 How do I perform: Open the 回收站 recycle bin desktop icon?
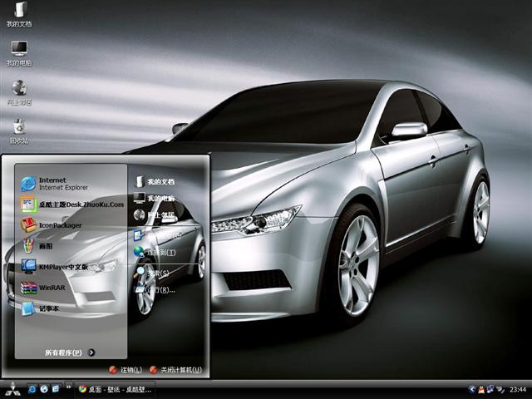(x=19, y=131)
